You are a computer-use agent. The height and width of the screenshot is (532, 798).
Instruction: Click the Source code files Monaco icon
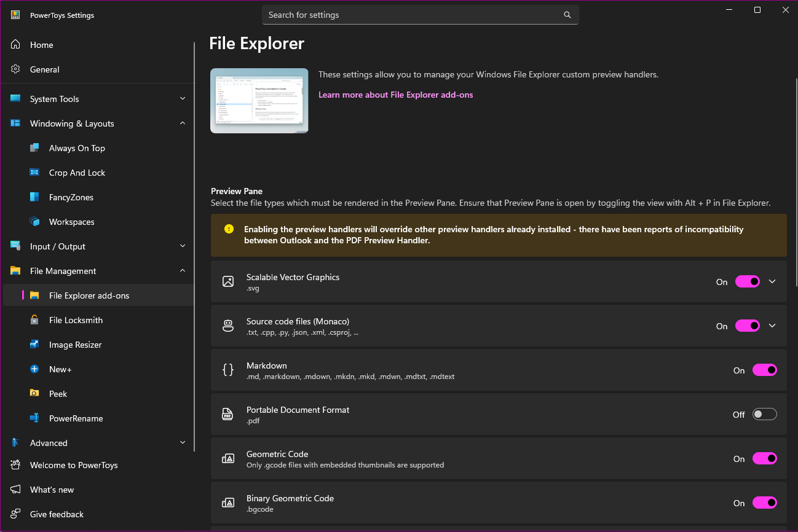(x=228, y=326)
